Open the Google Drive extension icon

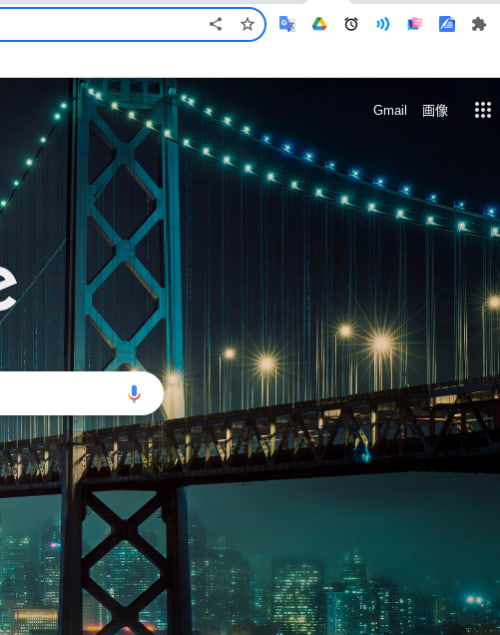point(319,24)
